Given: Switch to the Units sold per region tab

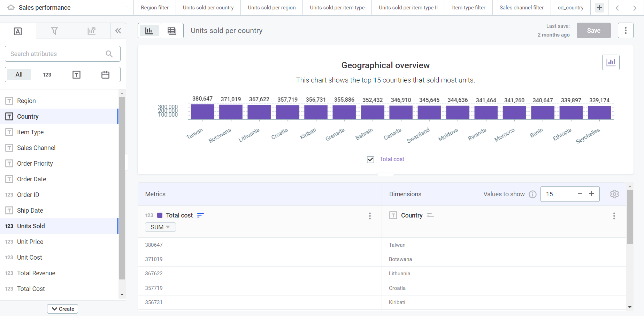Looking at the screenshot, I should coord(271,7).
